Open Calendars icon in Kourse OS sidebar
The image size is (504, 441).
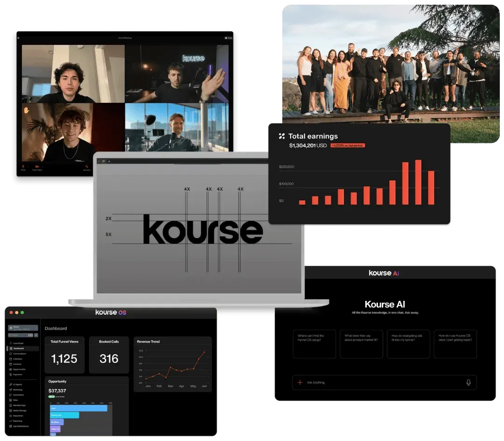pos(11,359)
